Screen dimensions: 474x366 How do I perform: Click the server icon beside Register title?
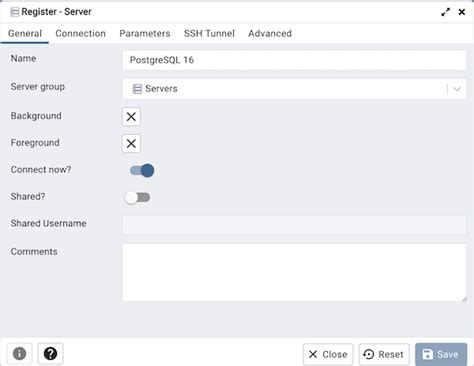[14, 12]
